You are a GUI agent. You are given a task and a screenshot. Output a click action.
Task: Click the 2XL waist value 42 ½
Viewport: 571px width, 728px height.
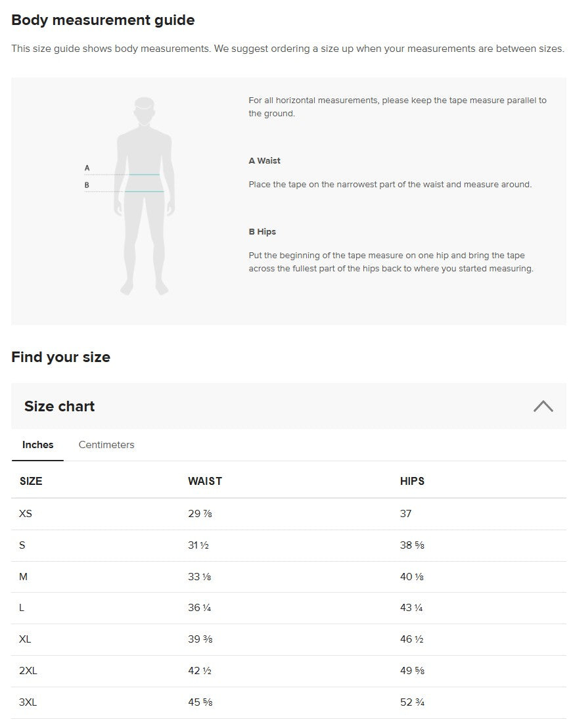tap(200, 671)
